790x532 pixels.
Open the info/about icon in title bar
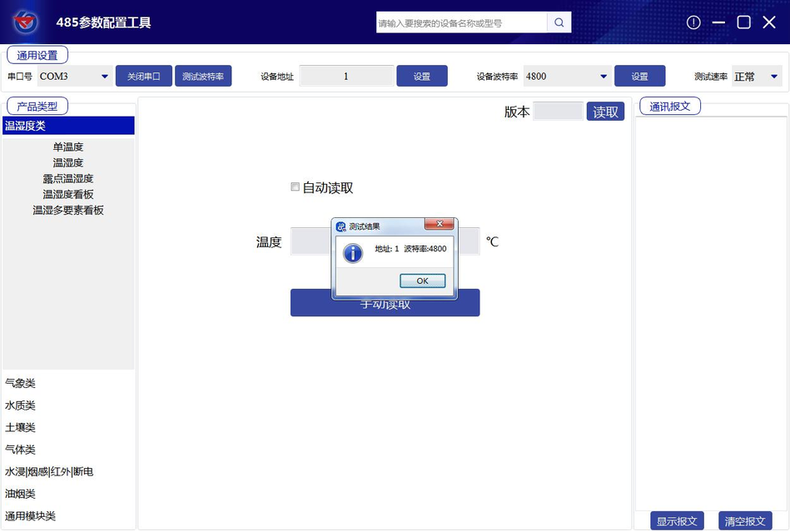click(693, 22)
